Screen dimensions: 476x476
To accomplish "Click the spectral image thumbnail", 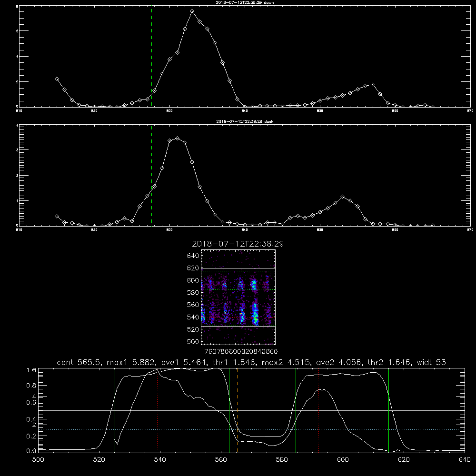I will (238, 297).
